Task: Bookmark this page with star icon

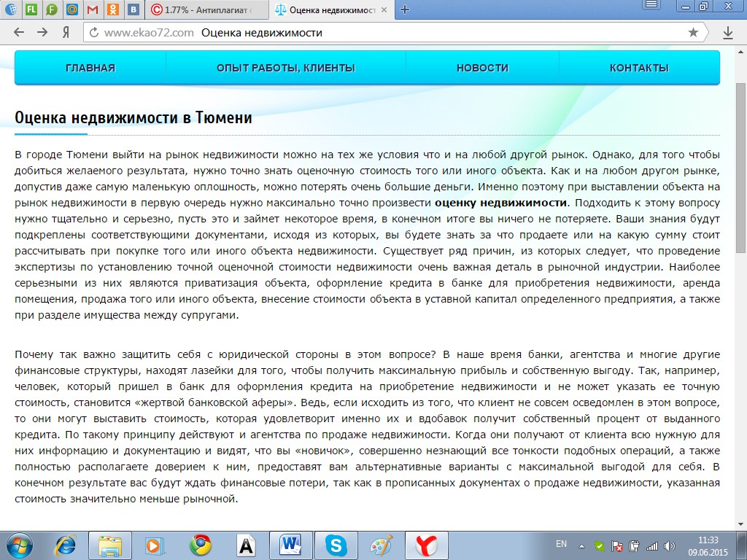Action: [693, 32]
